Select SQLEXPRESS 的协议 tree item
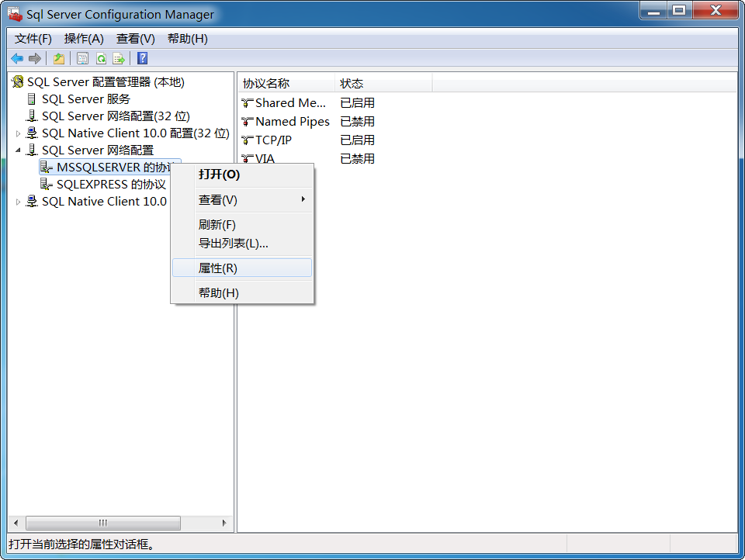 (x=111, y=185)
